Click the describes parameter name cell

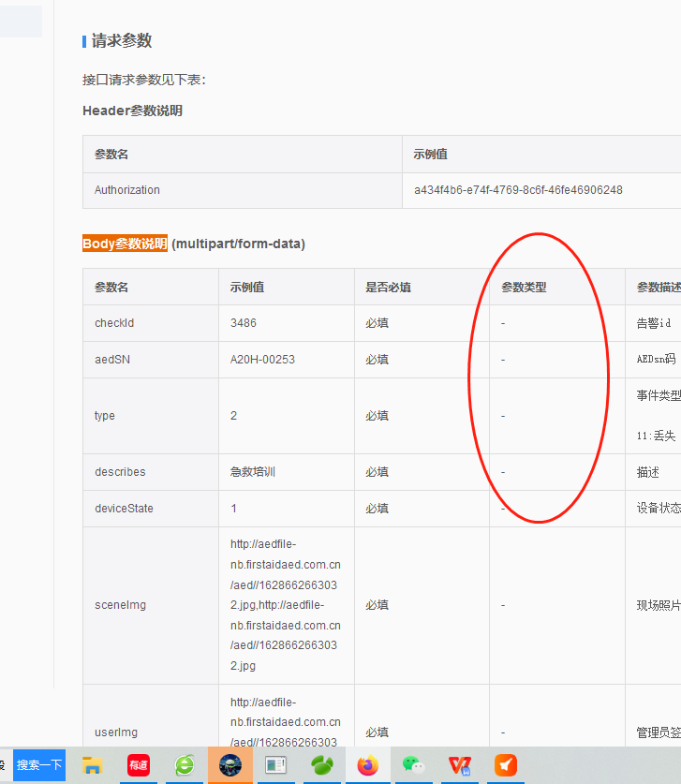point(151,472)
